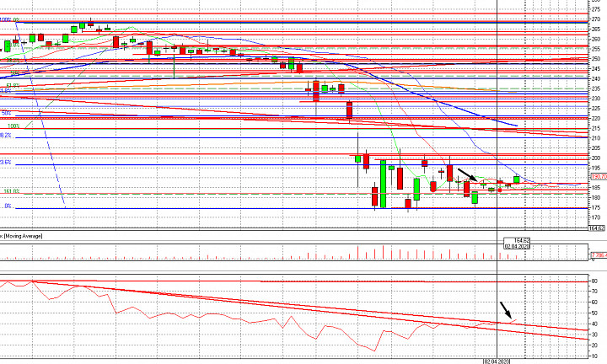This screenshot has width=607, height=364.
Task: Click the 235 price axis label
Action: (596, 88)
